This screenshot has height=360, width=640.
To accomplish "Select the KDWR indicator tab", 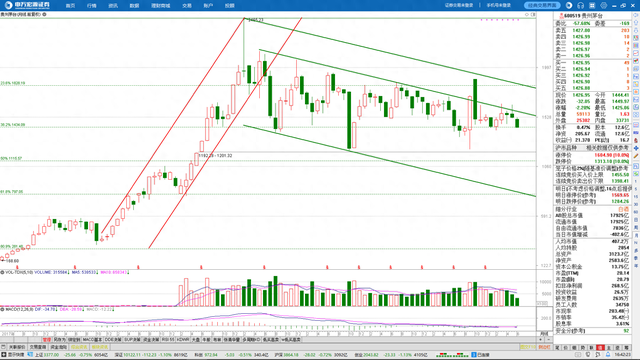I will [182, 340].
